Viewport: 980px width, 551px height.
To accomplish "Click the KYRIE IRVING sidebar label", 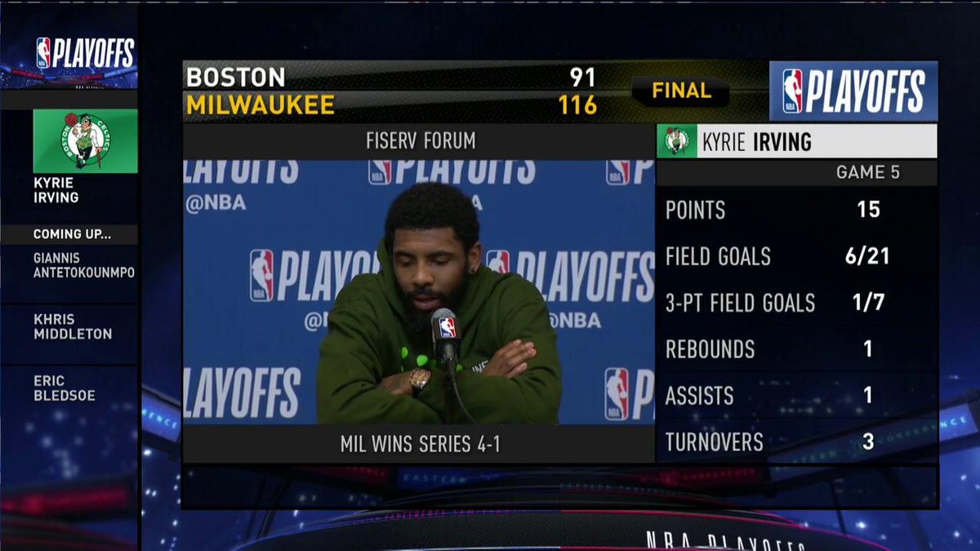I will click(56, 189).
